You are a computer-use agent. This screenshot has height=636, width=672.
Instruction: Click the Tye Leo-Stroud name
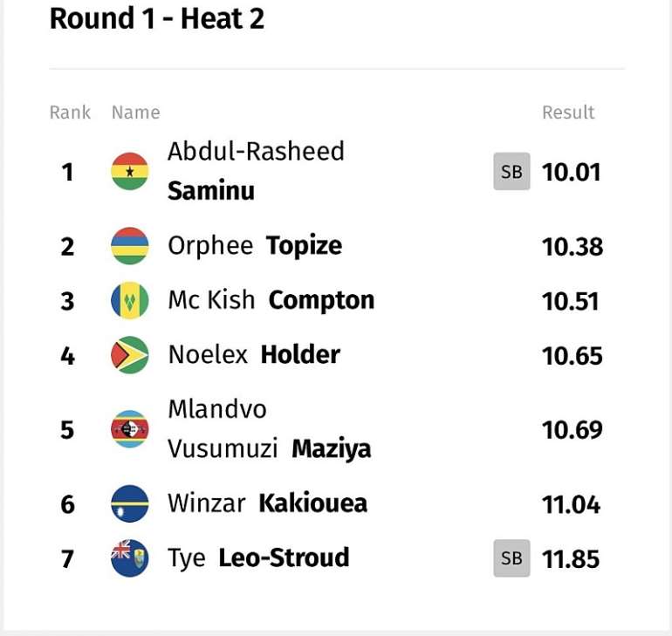[258, 558]
